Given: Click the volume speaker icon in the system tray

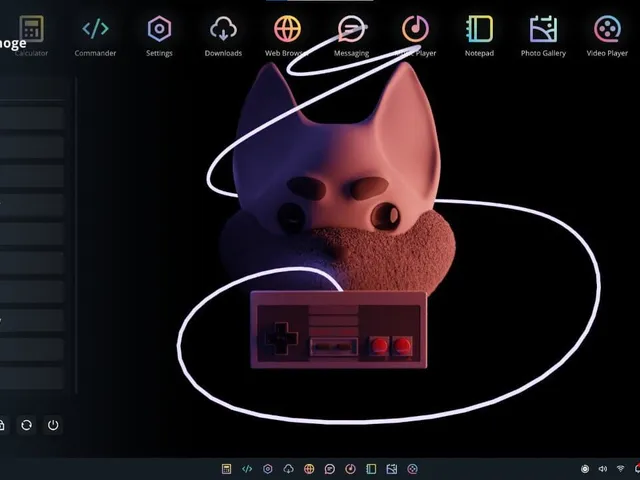Looking at the screenshot, I should pos(602,469).
